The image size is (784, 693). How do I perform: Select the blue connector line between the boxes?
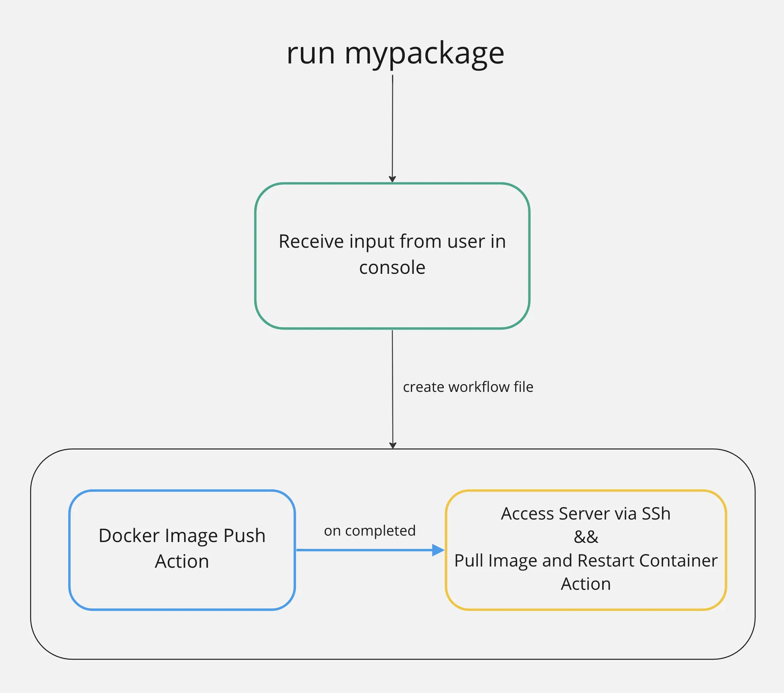(x=361, y=550)
